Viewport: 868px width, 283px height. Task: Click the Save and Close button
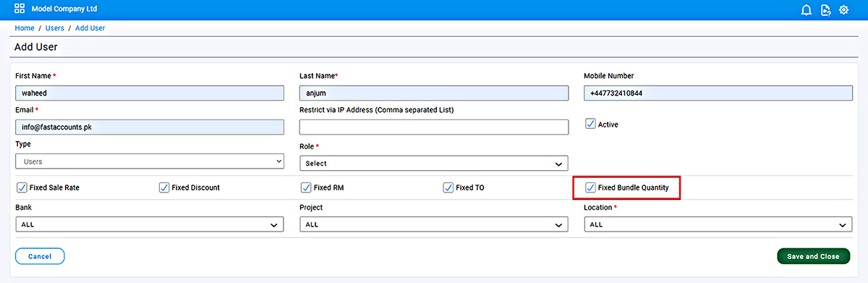(813, 256)
